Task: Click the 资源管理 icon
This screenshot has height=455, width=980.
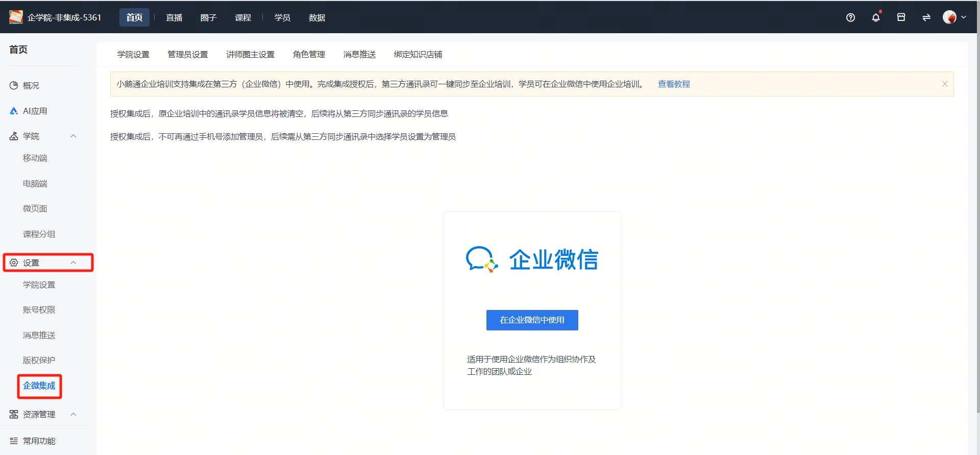Action: pyautogui.click(x=14, y=414)
